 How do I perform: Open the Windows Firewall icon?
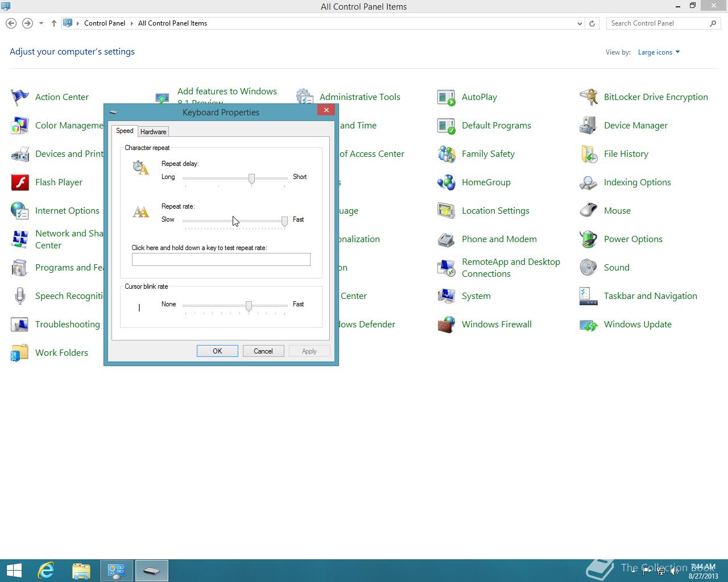pos(446,325)
